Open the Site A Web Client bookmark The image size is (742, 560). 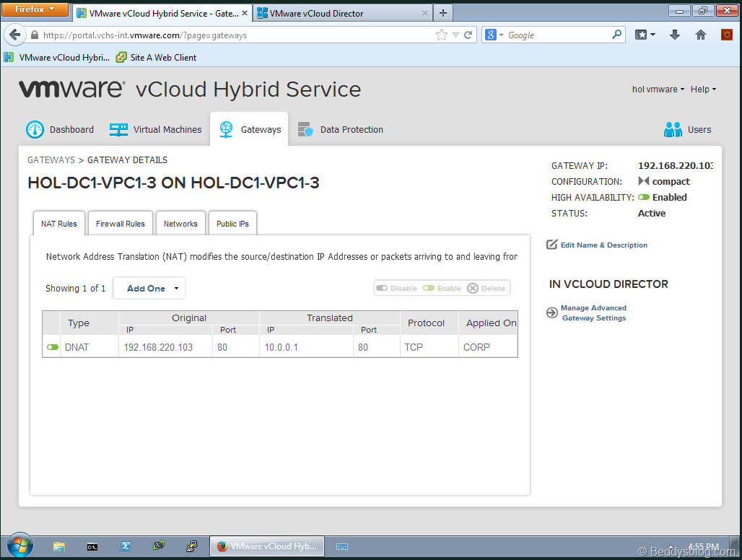coord(156,57)
